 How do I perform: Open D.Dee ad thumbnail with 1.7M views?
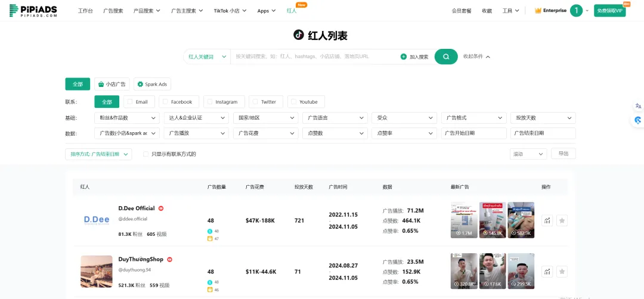[x=464, y=220]
